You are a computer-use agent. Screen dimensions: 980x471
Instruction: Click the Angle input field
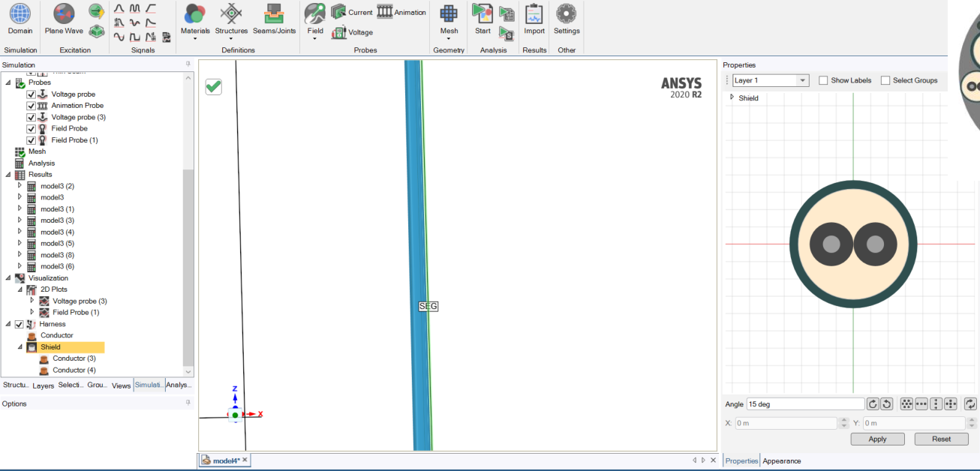805,404
